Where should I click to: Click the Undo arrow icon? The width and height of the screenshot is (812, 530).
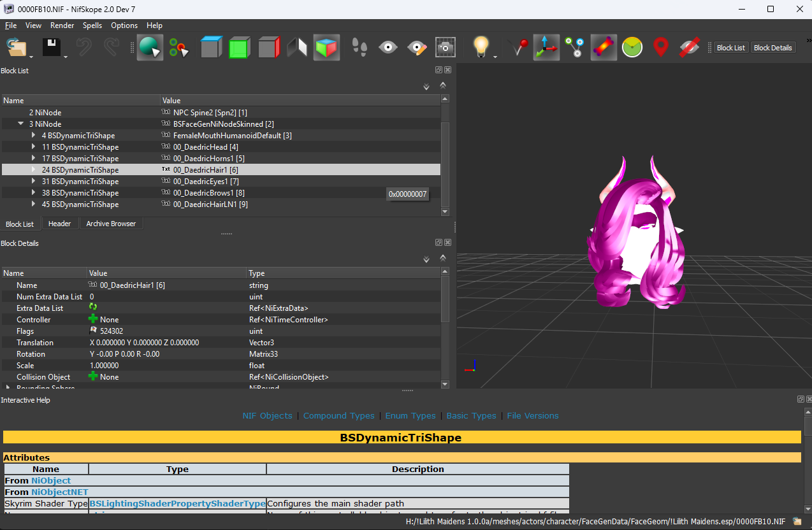point(83,47)
